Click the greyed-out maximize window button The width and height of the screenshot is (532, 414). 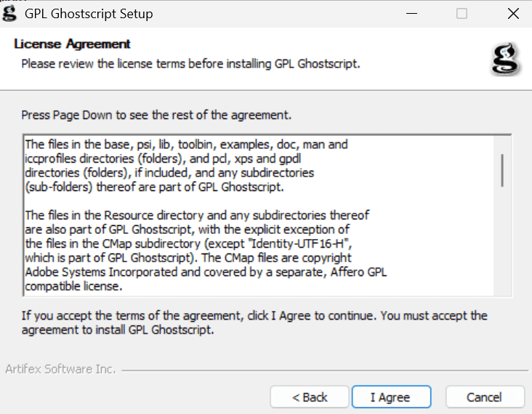(462, 14)
